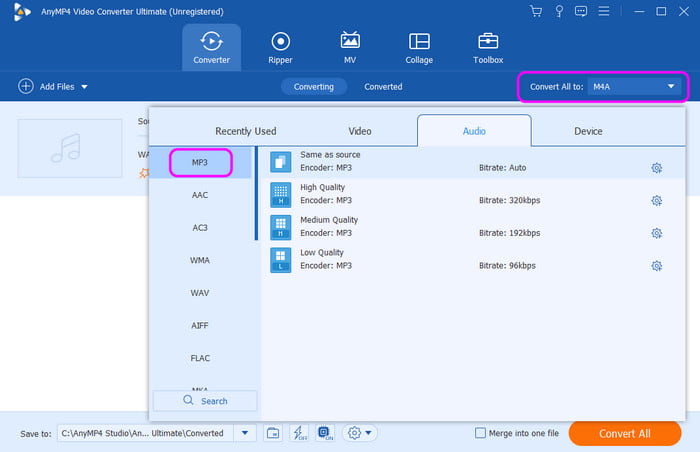This screenshot has width=700, height=452.
Task: Select the Audio tab
Action: point(474,131)
